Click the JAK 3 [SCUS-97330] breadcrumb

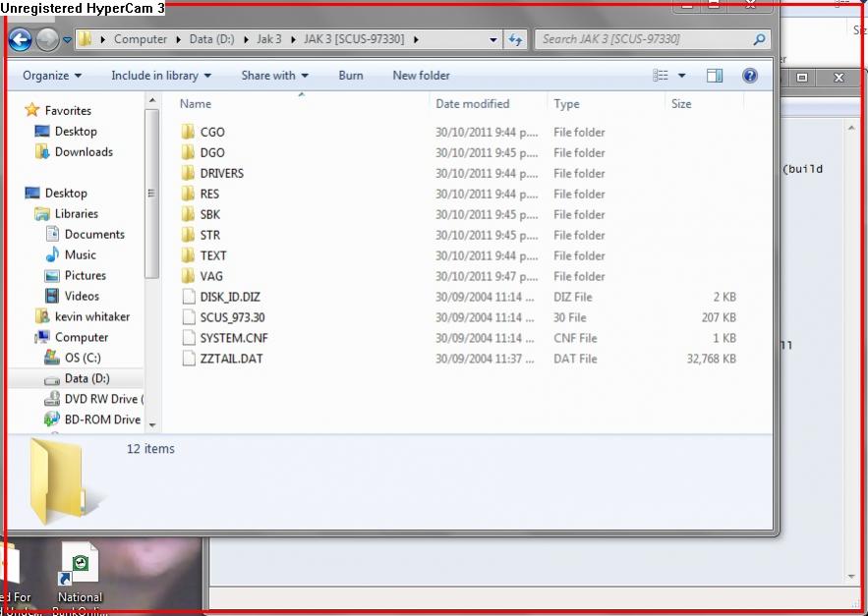tap(354, 39)
